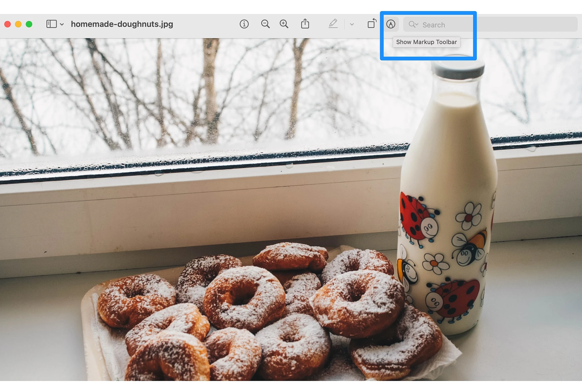
Task: Select the Zoom In magnifier icon
Action: click(x=284, y=24)
